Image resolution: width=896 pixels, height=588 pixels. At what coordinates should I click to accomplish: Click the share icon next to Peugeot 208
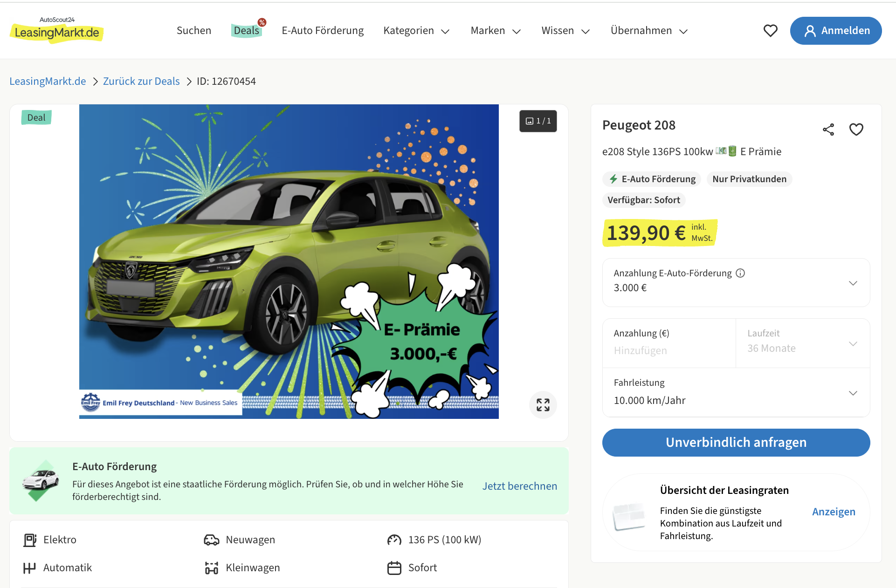[828, 130]
